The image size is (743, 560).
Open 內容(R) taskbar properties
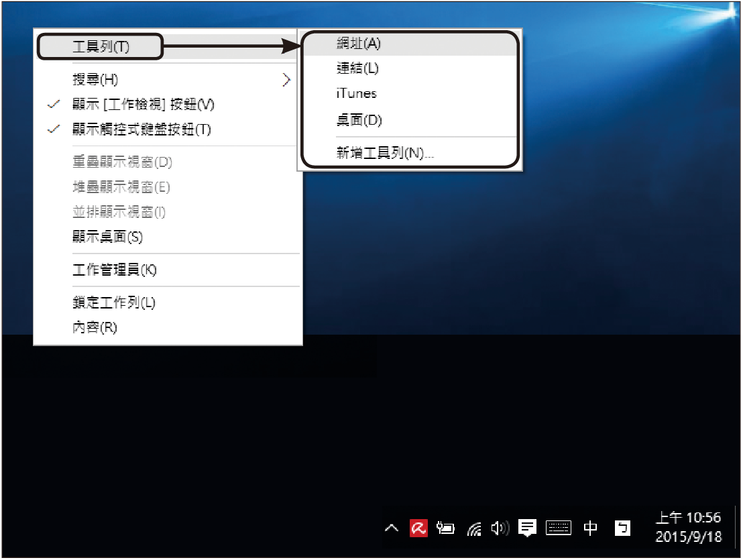[167, 327]
